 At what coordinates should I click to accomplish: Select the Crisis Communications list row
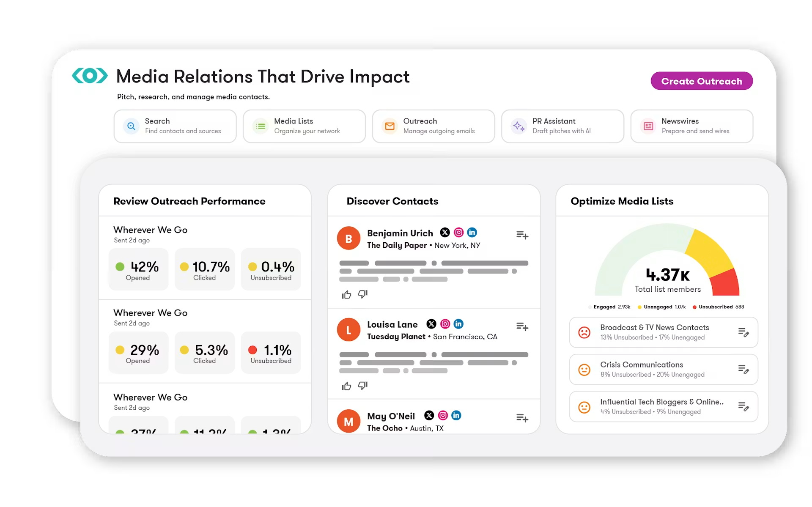point(664,370)
